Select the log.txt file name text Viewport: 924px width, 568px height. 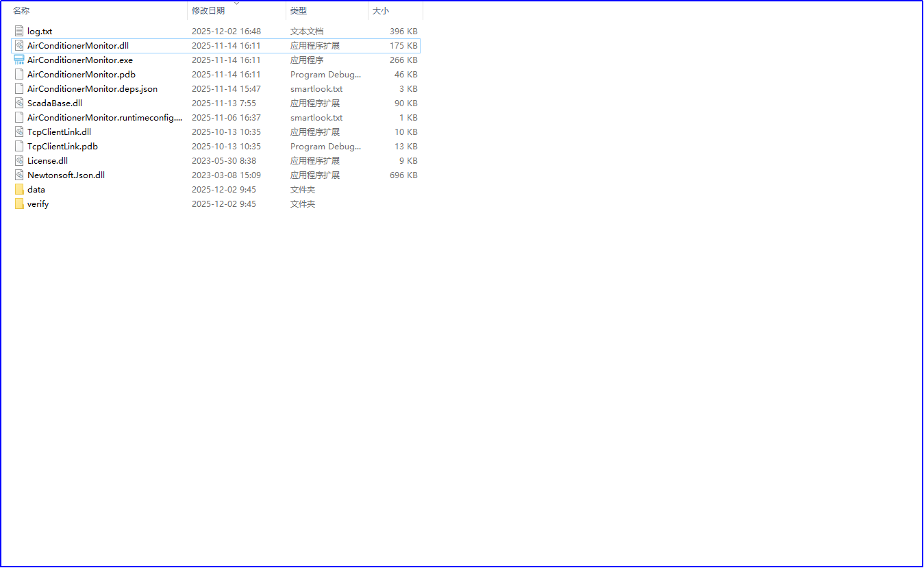pos(39,31)
